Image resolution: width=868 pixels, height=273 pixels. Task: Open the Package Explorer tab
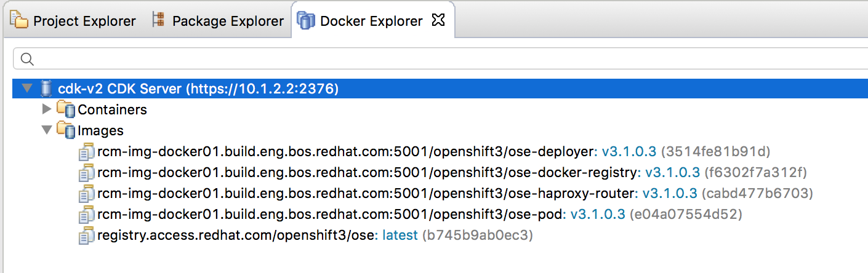click(x=228, y=21)
